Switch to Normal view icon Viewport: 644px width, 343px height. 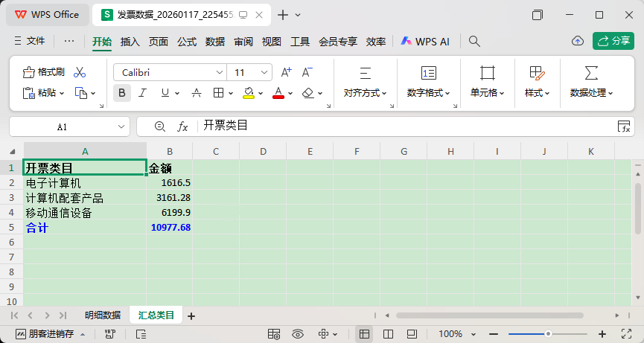[364, 334]
